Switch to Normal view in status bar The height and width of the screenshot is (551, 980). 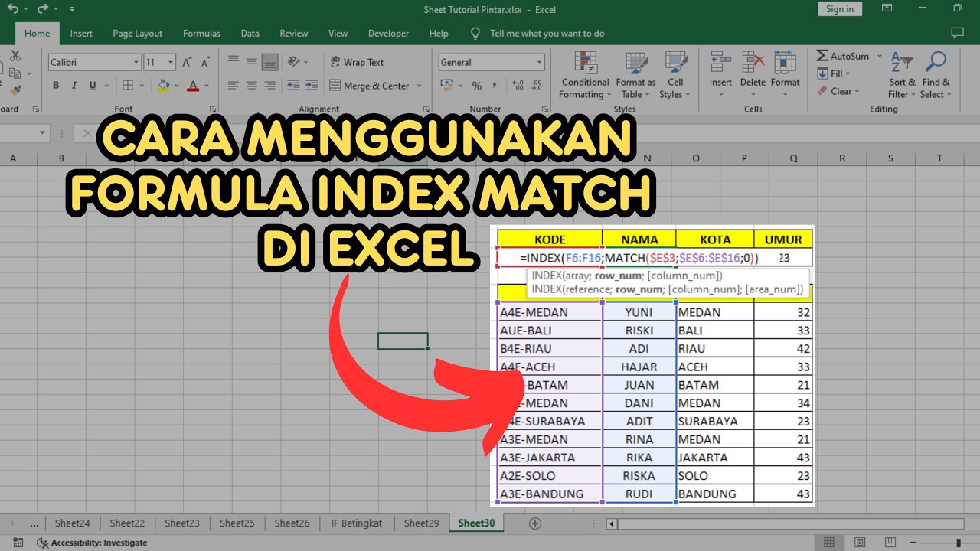click(x=829, y=543)
